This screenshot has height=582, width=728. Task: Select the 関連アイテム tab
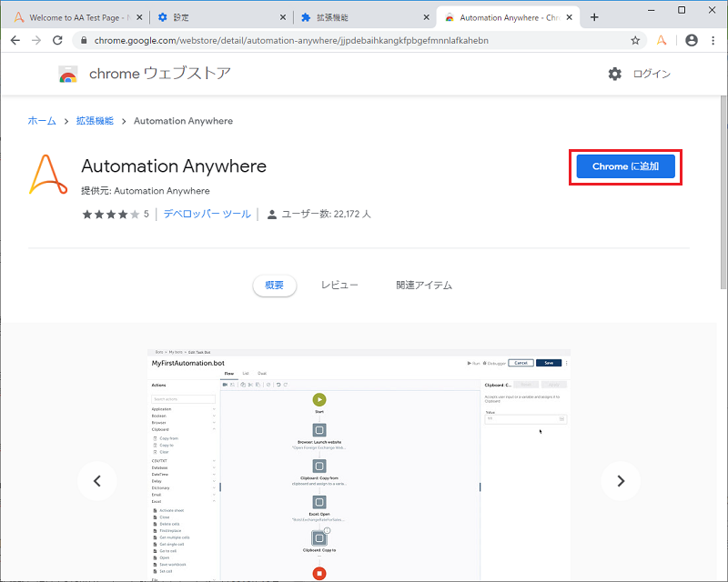tap(424, 285)
